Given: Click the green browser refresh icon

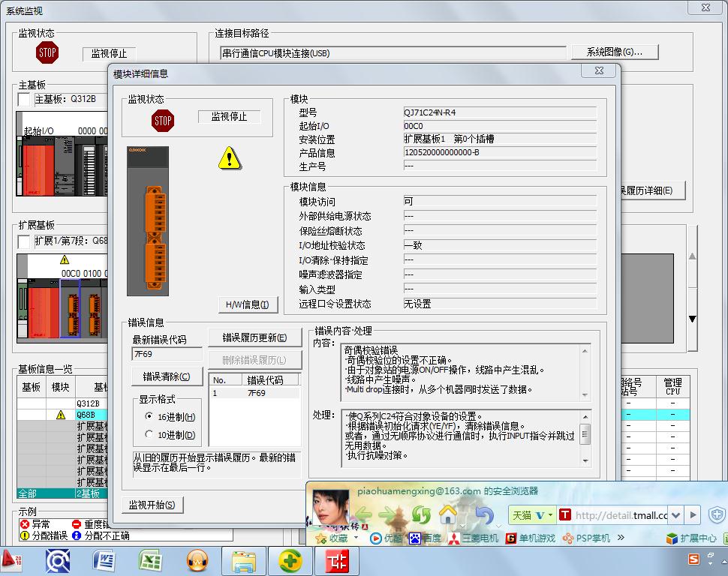Looking at the screenshot, I should 421,515.
